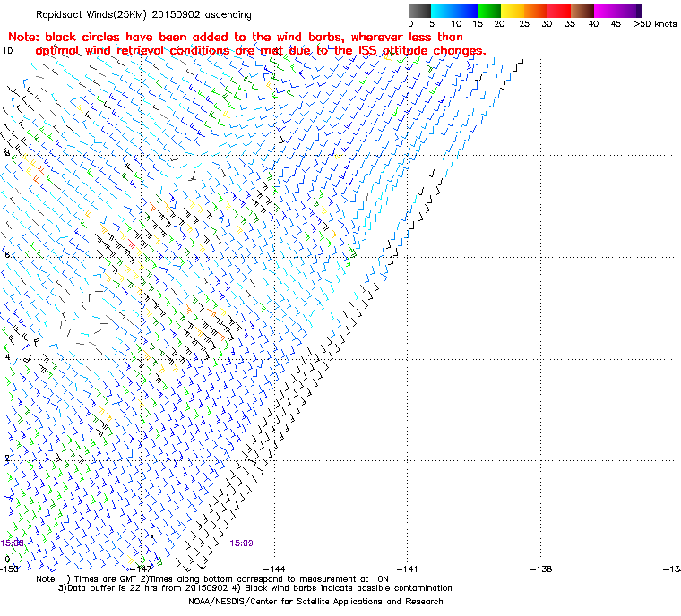Pick the brown 35-40 knots color segment

click(x=582, y=11)
